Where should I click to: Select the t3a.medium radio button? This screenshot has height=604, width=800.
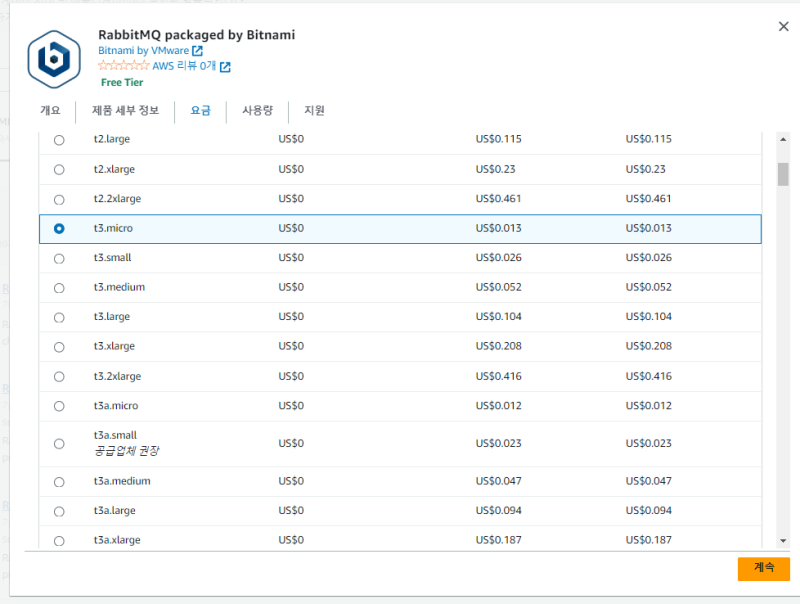coord(59,482)
